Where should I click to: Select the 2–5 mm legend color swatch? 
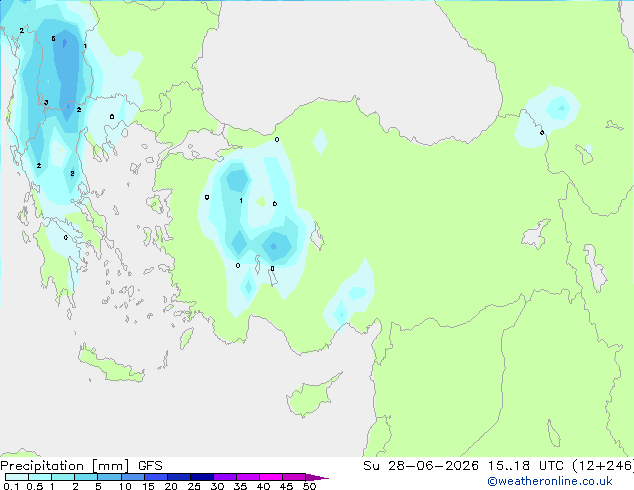(x=86, y=477)
